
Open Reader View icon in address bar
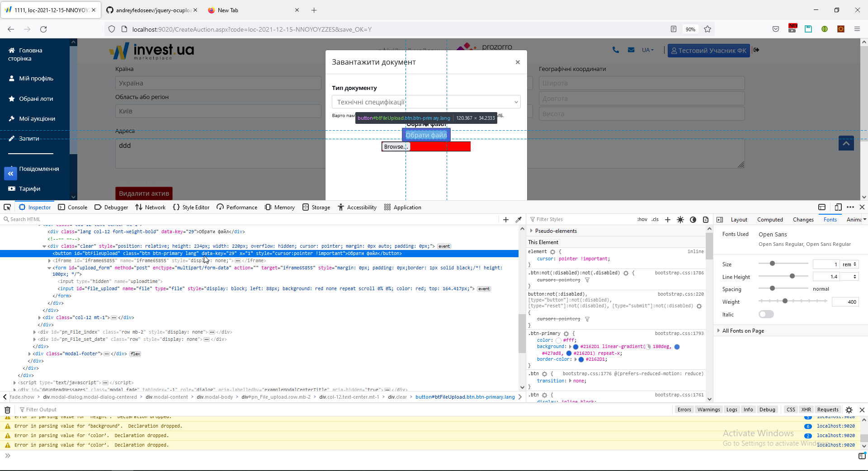[x=674, y=29]
